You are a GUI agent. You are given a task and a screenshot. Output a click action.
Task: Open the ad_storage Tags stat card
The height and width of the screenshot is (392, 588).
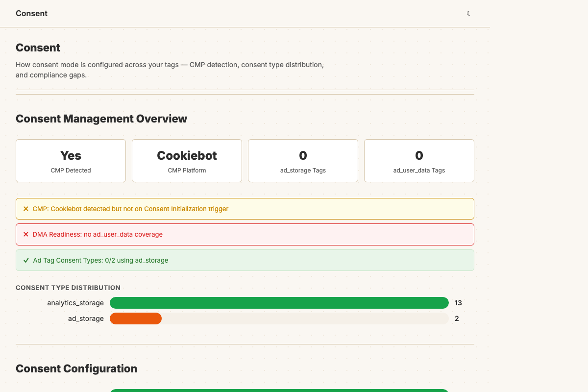(303, 161)
